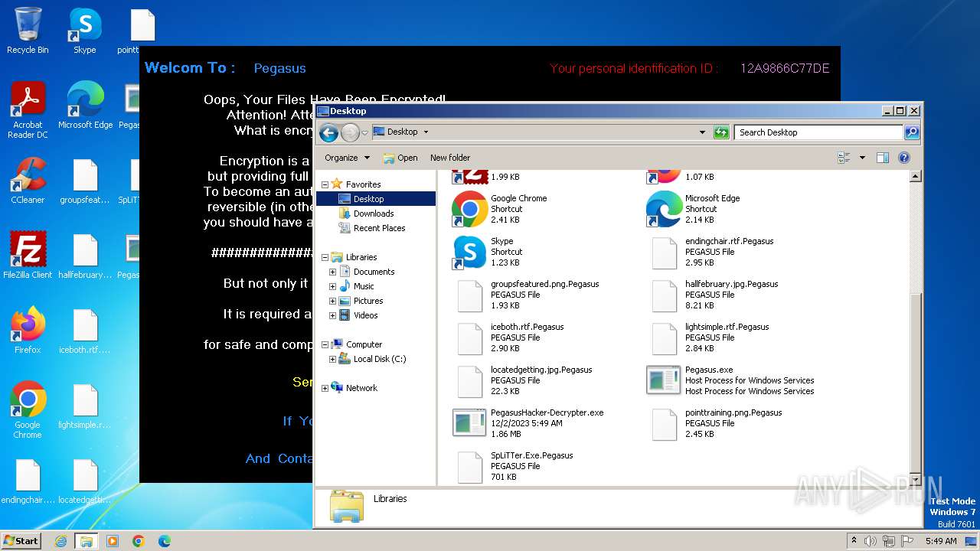The image size is (980, 551).
Task: Expand the Videos library node
Action: (x=332, y=315)
